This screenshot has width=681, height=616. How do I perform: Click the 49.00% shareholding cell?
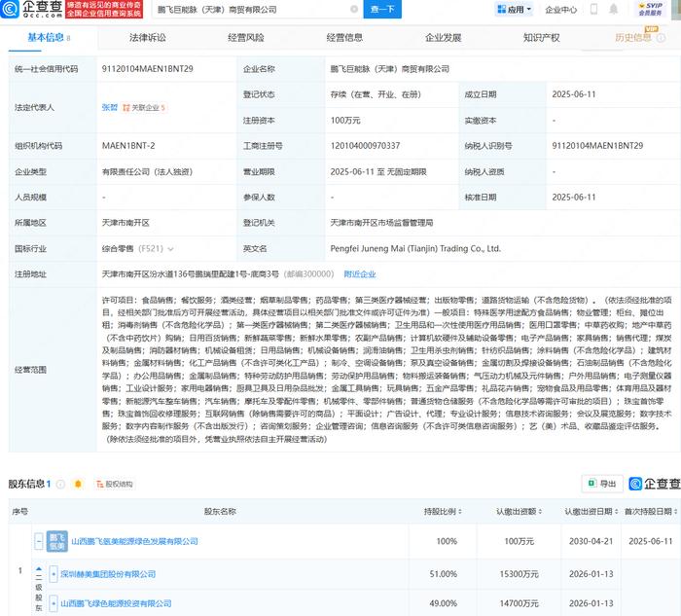(x=443, y=604)
